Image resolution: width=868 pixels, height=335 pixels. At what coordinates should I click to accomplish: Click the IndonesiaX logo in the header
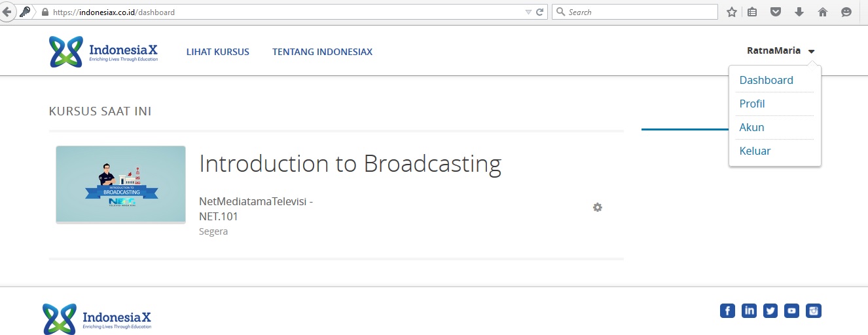(103, 52)
